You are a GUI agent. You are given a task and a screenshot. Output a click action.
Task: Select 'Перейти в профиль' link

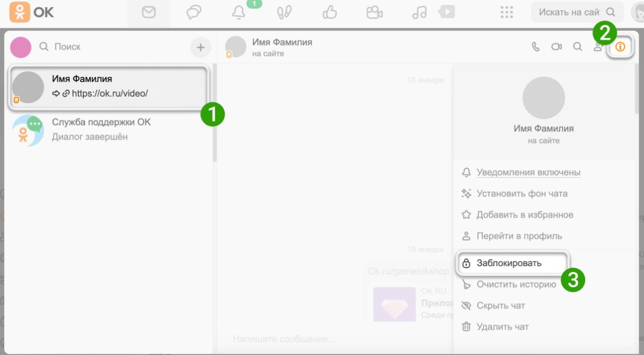click(519, 236)
